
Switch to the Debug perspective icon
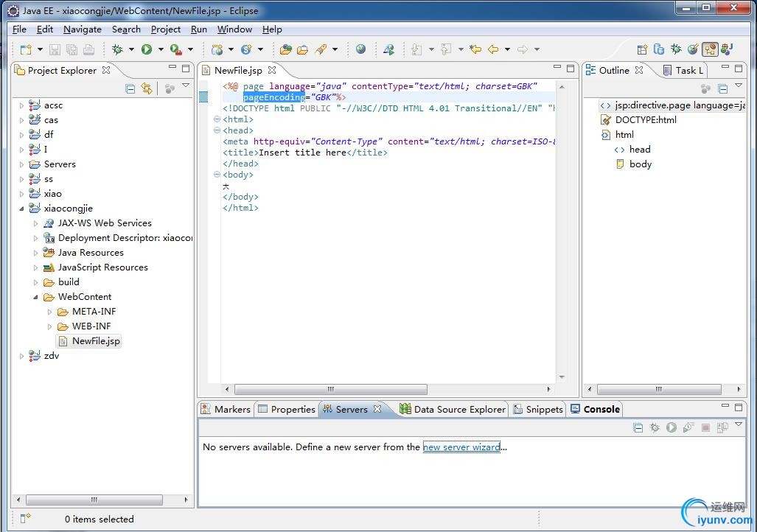676,49
